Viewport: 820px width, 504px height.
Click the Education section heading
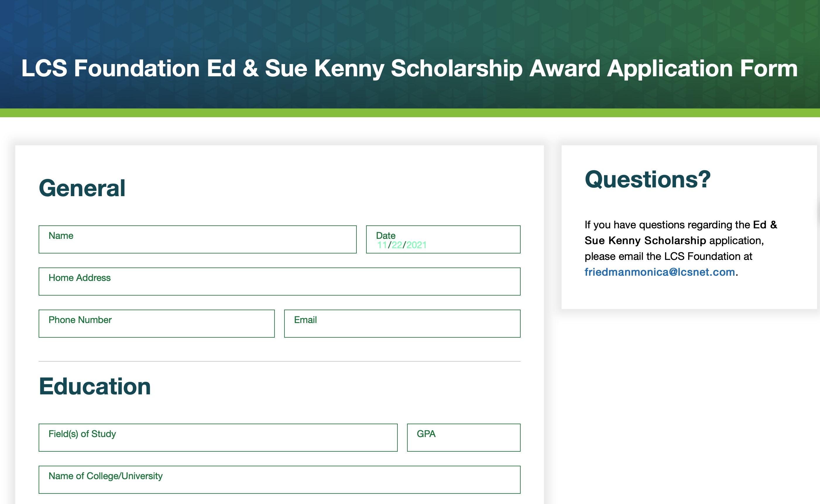point(95,386)
